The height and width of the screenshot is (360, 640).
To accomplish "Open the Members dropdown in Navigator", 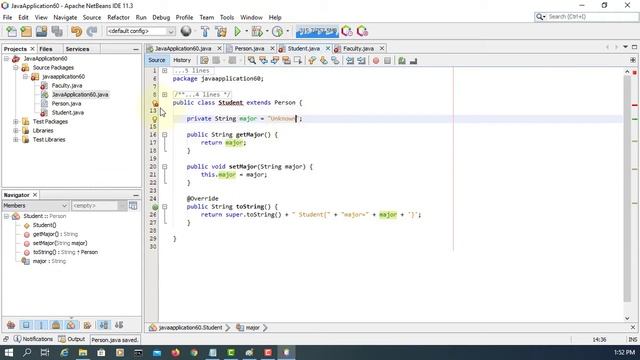I will (x=35, y=205).
